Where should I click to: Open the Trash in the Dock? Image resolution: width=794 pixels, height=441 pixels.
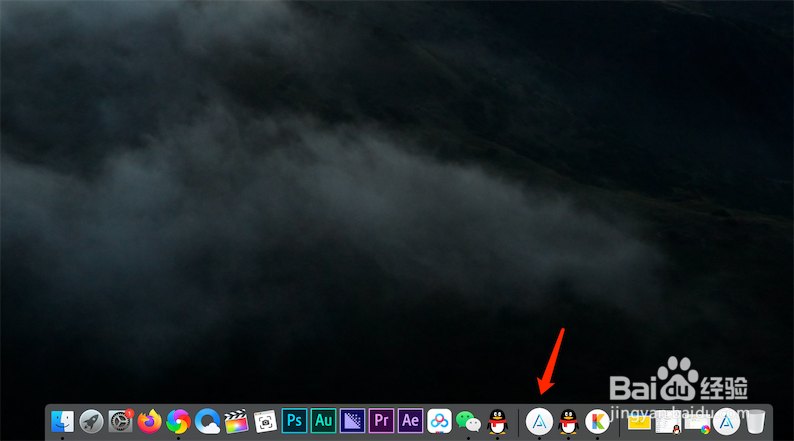click(756, 421)
